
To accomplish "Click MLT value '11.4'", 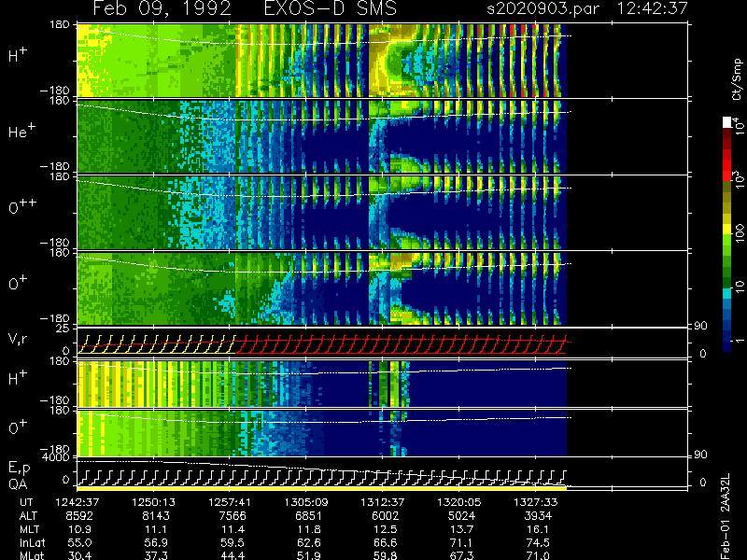I will coord(233,529).
